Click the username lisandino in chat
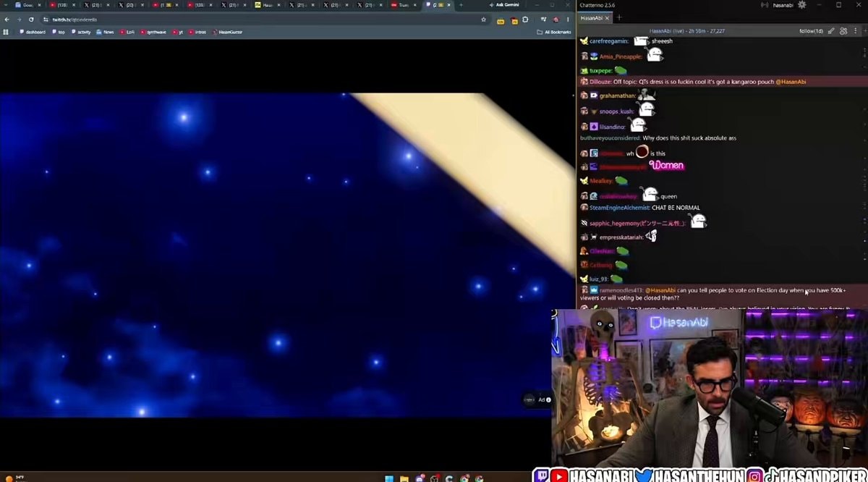 point(612,127)
